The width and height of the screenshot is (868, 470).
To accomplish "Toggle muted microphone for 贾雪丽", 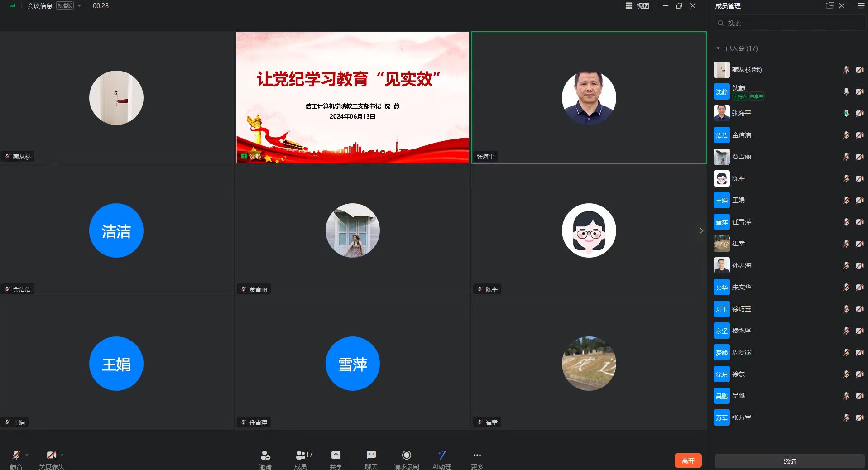I will tap(846, 157).
